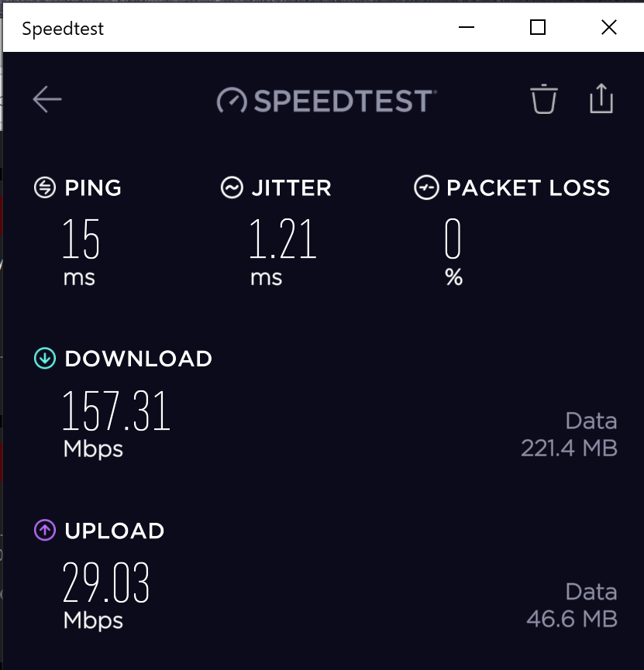Click the 15 ms ping value
The image size is (644, 670).
pyautogui.click(x=81, y=239)
